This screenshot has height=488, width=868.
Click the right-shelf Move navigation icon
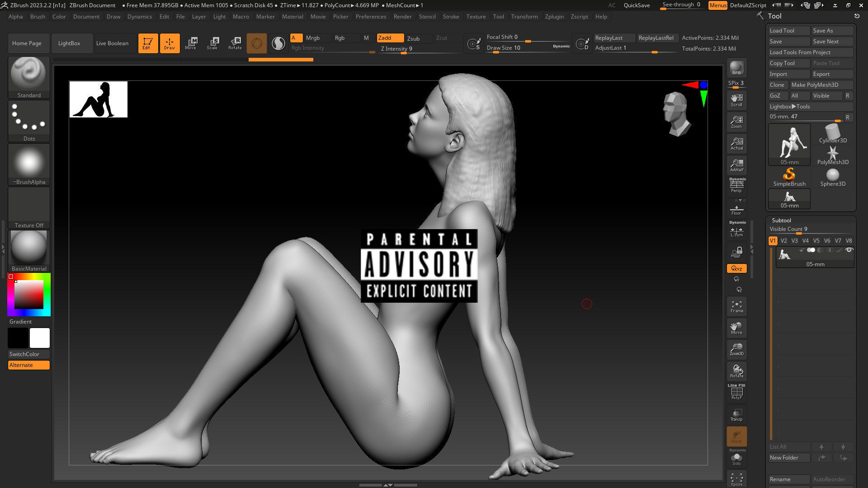736,328
